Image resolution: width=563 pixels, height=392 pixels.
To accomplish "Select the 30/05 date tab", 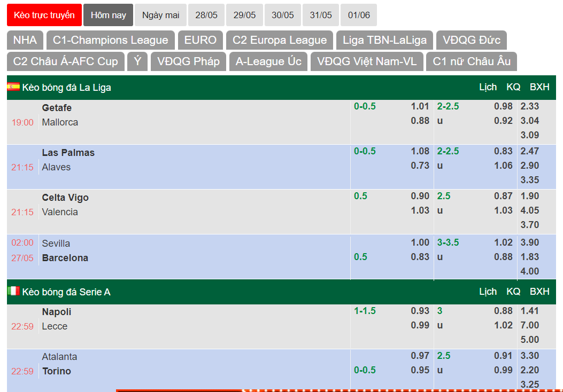I will [x=283, y=15].
